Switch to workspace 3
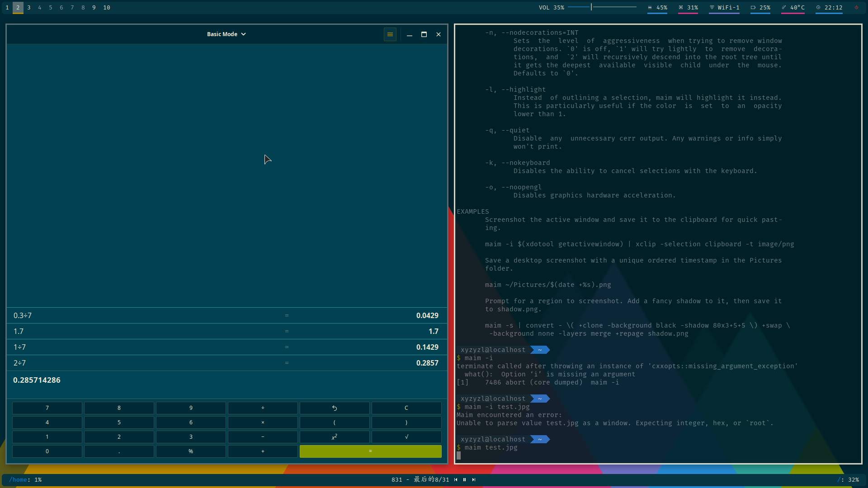 29,8
